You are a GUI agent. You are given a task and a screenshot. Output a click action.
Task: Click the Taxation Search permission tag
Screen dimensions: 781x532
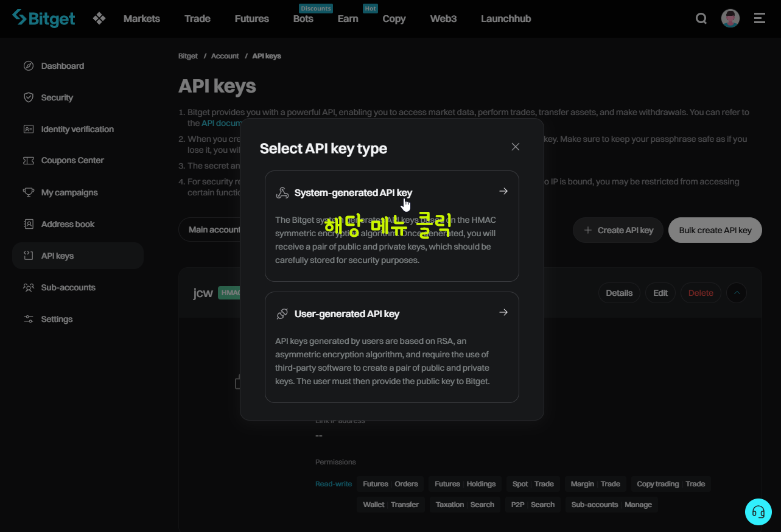point(465,505)
